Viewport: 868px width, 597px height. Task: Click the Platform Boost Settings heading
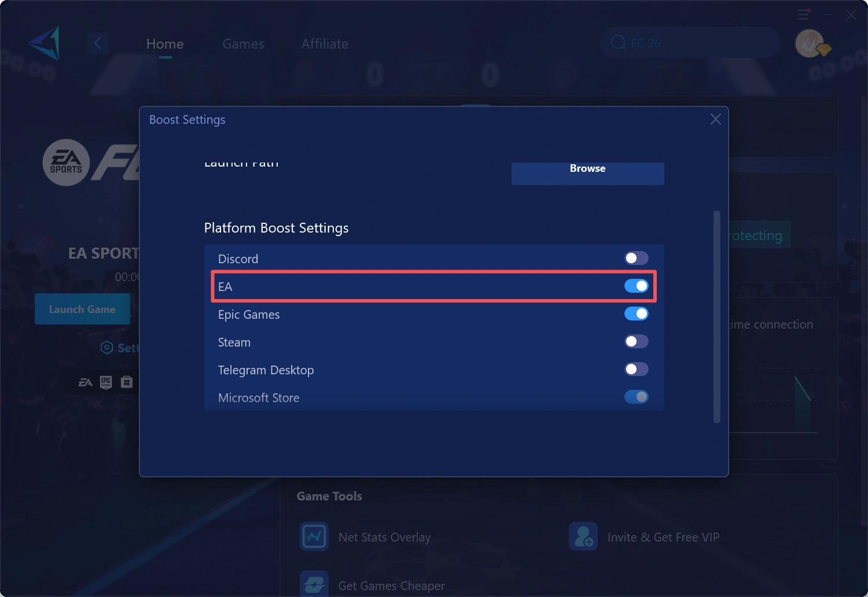277,228
